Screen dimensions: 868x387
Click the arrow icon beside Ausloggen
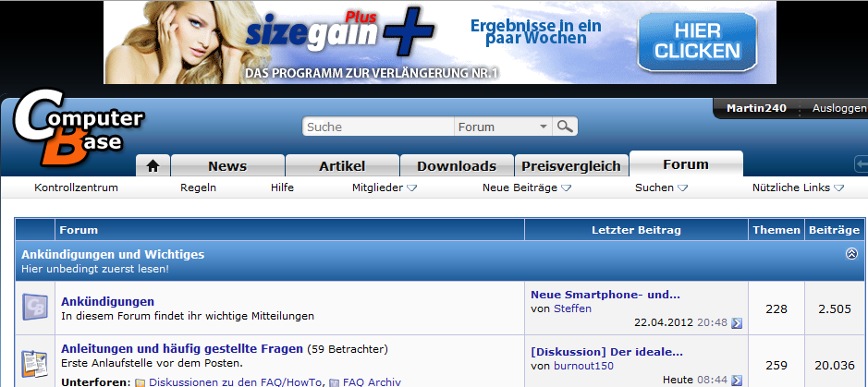point(861,164)
